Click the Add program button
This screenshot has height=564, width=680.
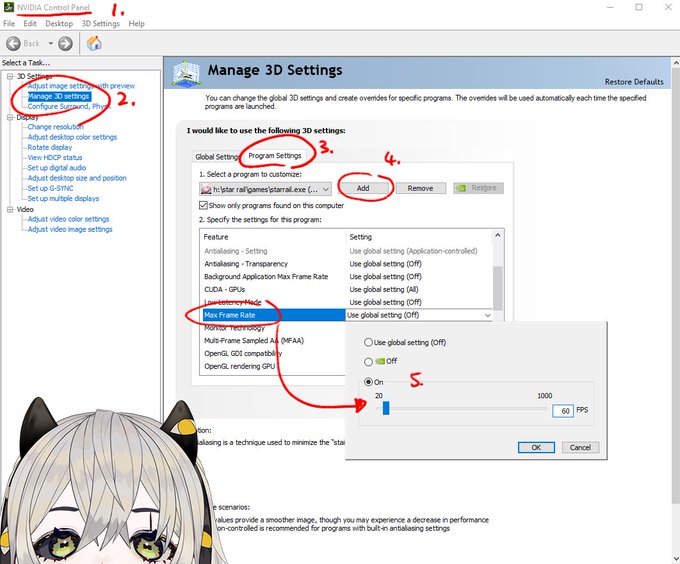[363, 188]
